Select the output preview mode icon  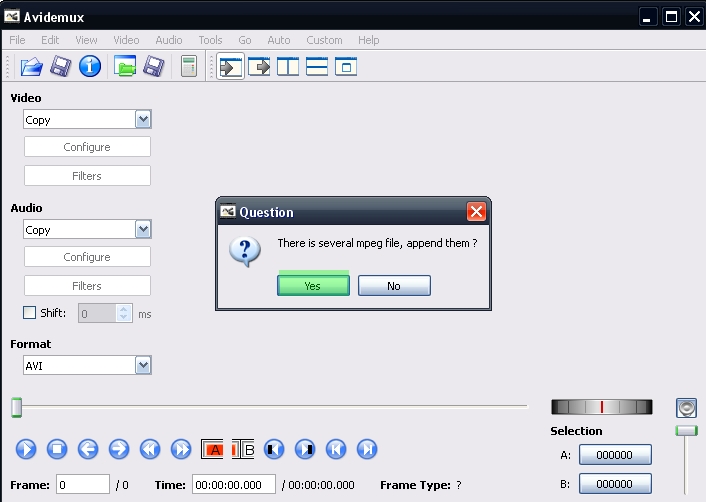tap(259, 67)
